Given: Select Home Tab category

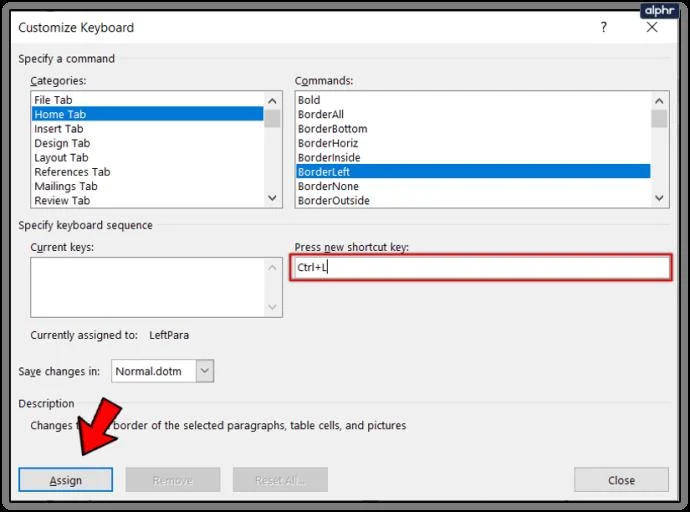Looking at the screenshot, I should tap(147, 114).
